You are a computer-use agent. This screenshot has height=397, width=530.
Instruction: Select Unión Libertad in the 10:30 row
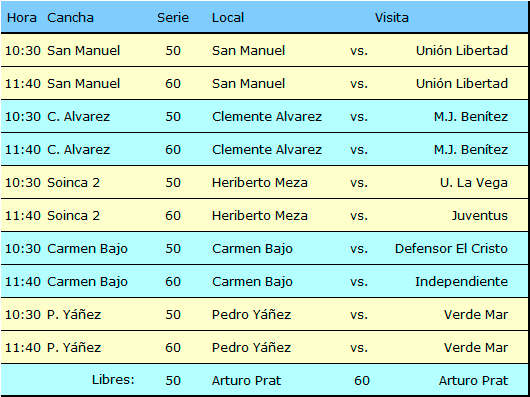[x=462, y=51]
